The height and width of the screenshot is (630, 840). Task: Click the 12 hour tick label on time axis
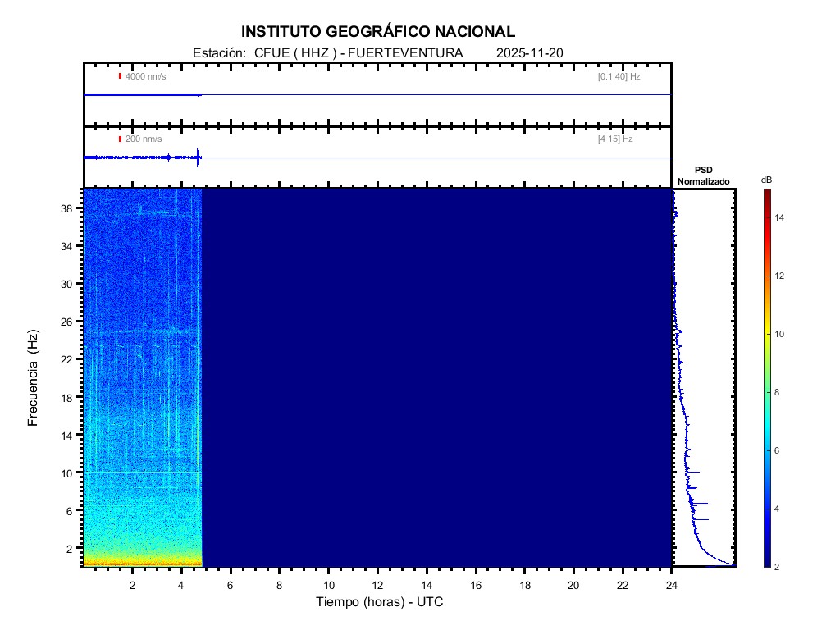coord(377,585)
